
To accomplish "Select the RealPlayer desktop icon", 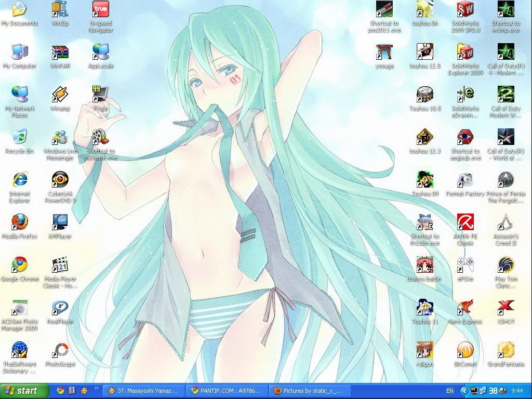I will pos(60,307).
